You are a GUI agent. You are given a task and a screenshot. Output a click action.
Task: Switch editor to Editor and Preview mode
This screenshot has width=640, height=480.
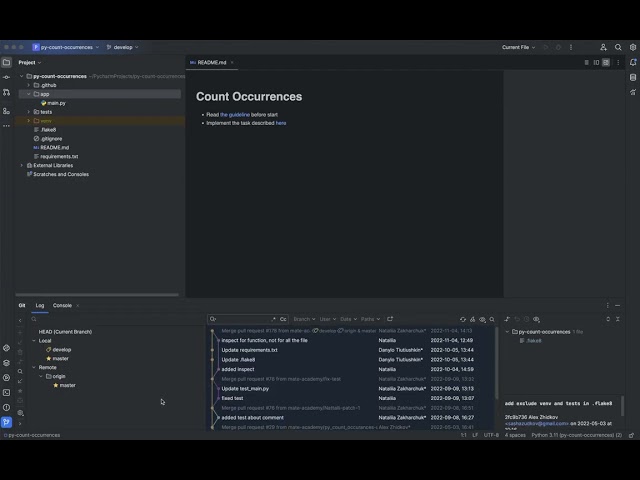pyautogui.click(x=596, y=62)
